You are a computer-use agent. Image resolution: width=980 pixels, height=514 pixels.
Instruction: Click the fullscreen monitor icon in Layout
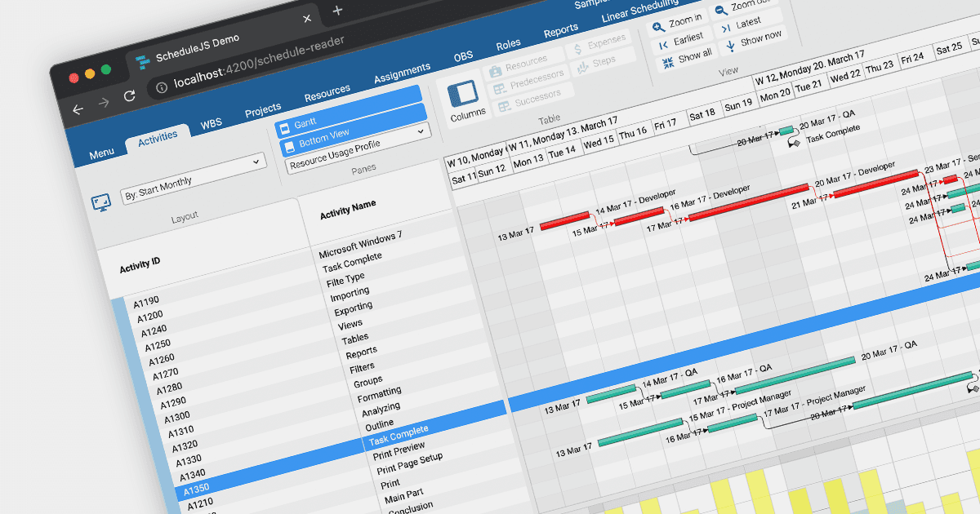click(x=100, y=202)
